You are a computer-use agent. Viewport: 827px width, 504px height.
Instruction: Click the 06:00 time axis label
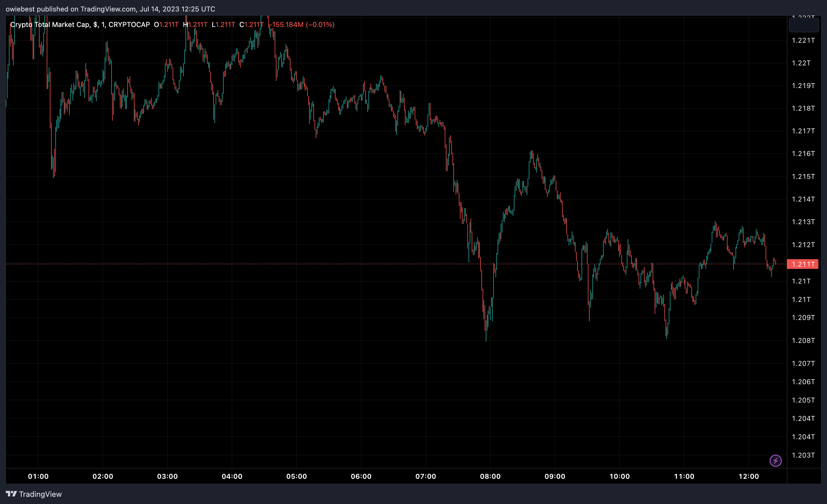(x=361, y=476)
